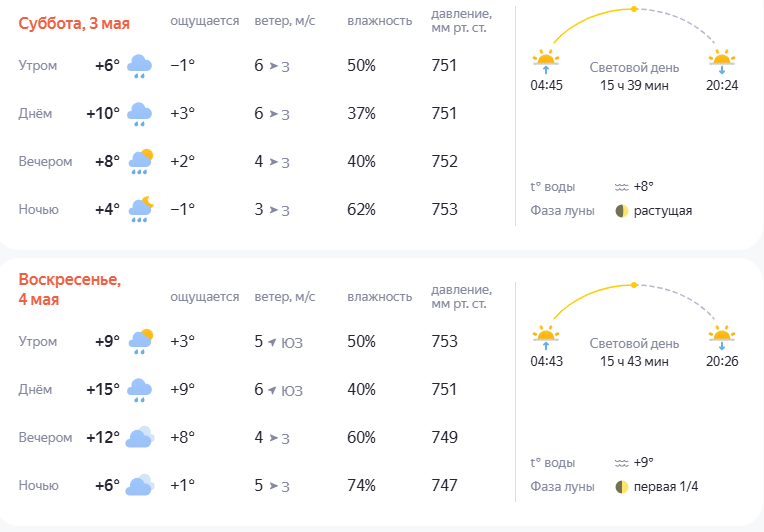Click Sunday first-quarter moon phase icon
This screenshot has width=764, height=532.
click(x=622, y=487)
